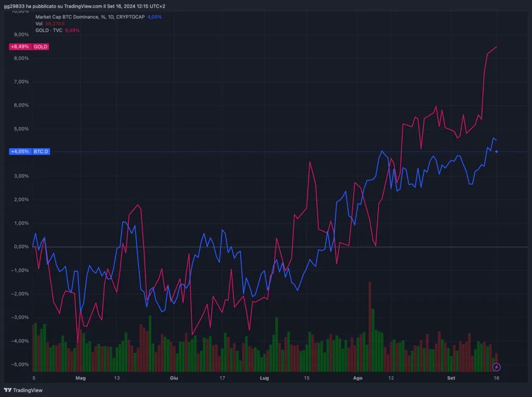Click the 'Set' month label on time axis
Screen dimensions: 532x397
450,379
